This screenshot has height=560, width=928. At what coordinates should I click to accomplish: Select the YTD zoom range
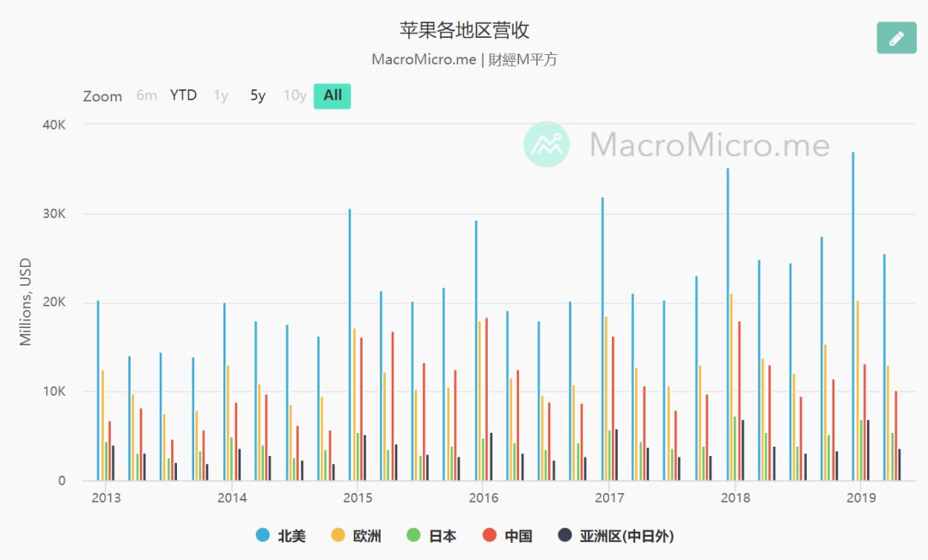(x=183, y=95)
